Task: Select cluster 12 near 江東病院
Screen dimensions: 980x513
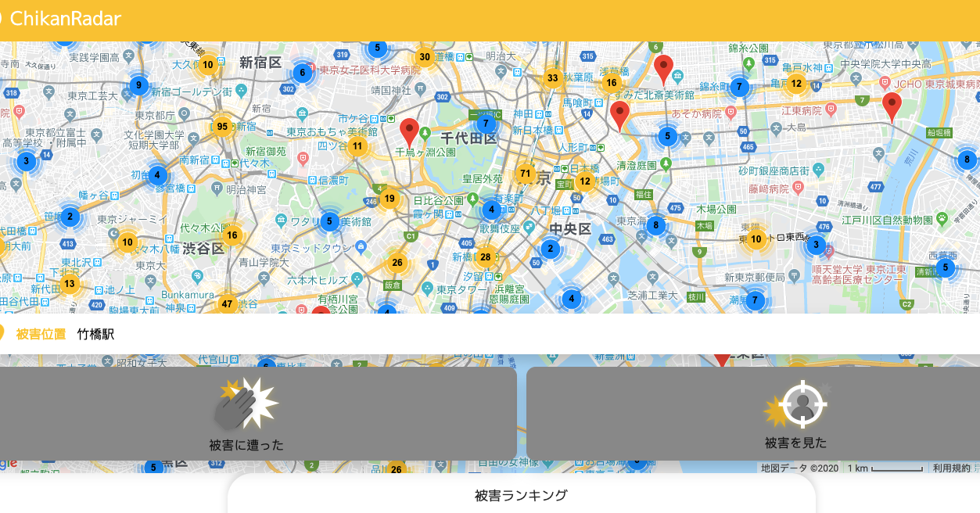Action: (x=796, y=84)
